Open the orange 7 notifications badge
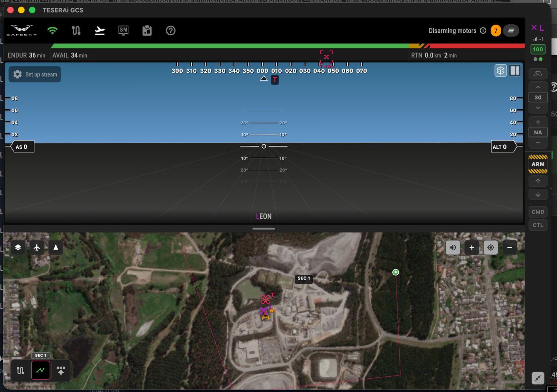The height and width of the screenshot is (392, 557). (x=496, y=31)
